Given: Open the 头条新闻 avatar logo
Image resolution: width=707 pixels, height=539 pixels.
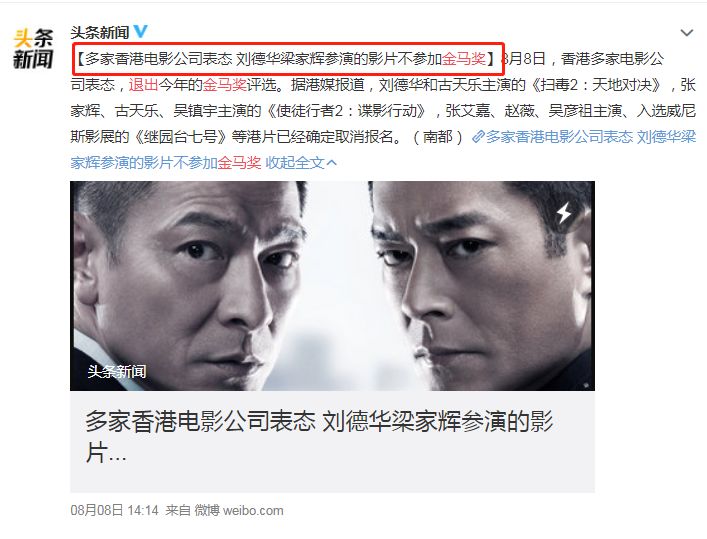Looking at the screenshot, I should click(33, 49).
